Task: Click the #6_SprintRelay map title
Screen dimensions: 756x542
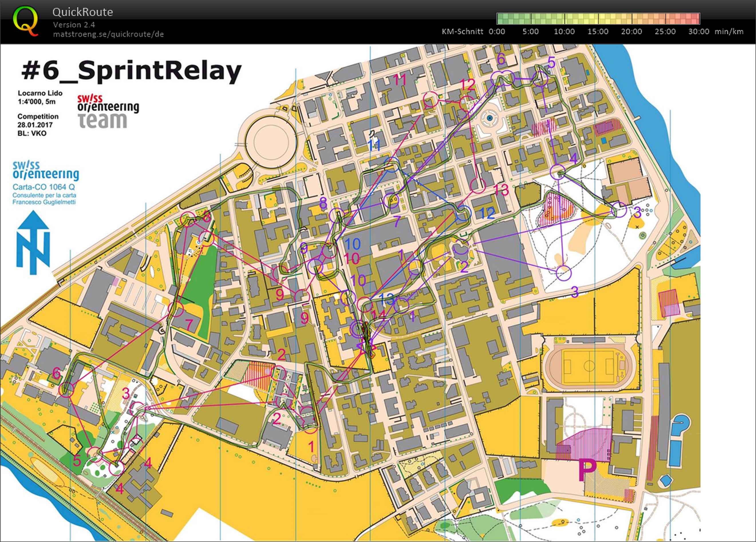Action: tap(131, 71)
